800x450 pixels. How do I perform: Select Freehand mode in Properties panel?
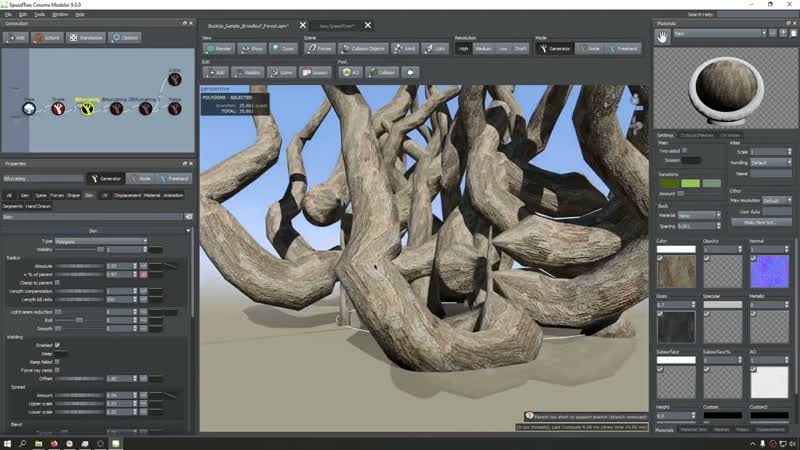click(174, 179)
